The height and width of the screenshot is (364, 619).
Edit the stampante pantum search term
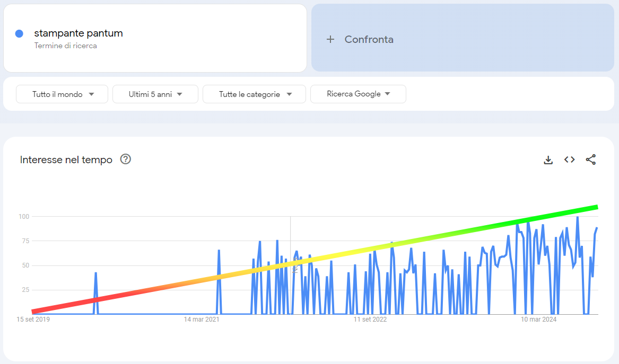[79, 33]
